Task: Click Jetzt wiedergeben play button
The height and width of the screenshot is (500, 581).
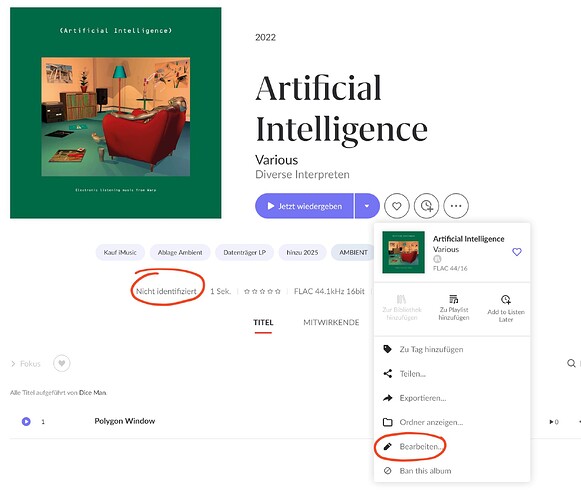Action: [304, 206]
